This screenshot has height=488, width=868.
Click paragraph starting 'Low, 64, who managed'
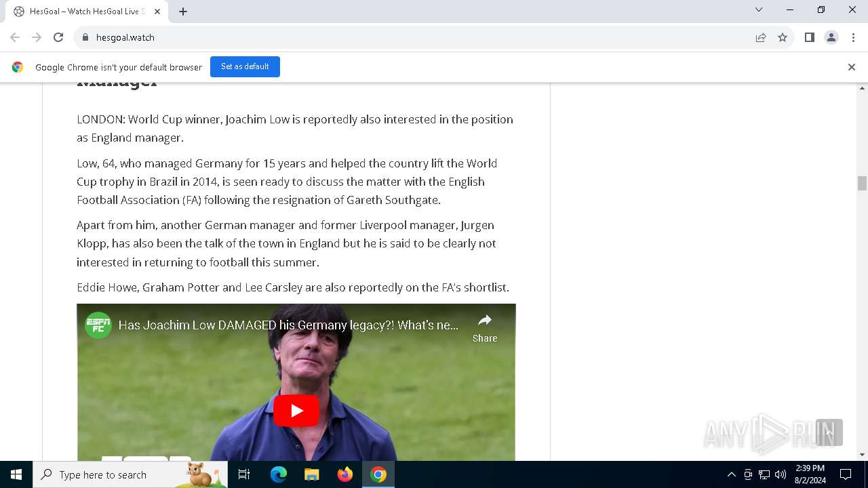pyautogui.click(x=287, y=182)
